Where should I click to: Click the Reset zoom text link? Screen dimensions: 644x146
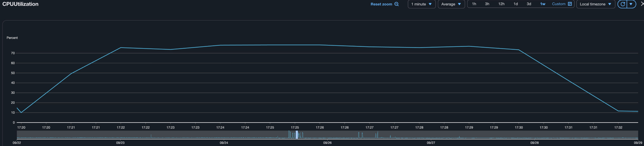tap(381, 4)
